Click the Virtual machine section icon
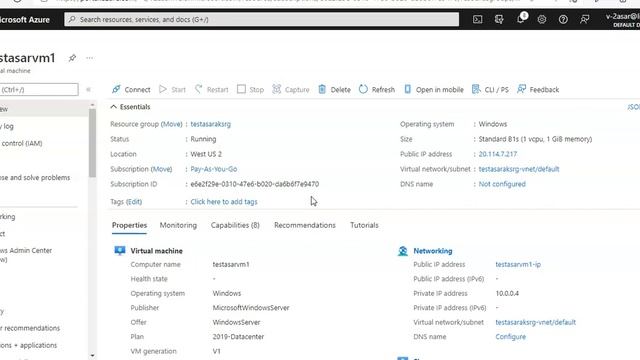The image size is (640, 360). click(120, 251)
